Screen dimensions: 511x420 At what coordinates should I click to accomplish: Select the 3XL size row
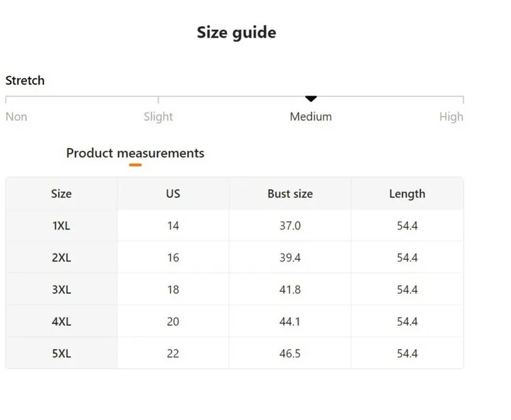point(234,290)
